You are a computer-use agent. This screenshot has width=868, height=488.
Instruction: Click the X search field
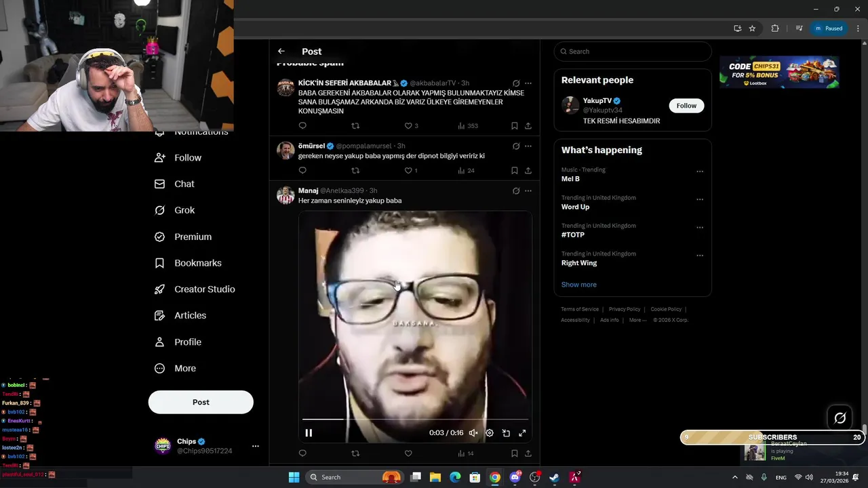coord(633,52)
